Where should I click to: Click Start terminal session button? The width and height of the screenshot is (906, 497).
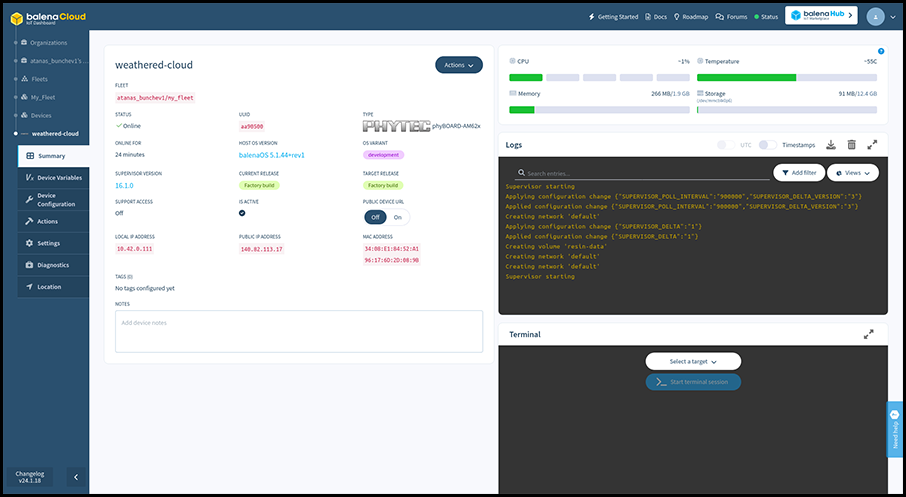(x=693, y=382)
